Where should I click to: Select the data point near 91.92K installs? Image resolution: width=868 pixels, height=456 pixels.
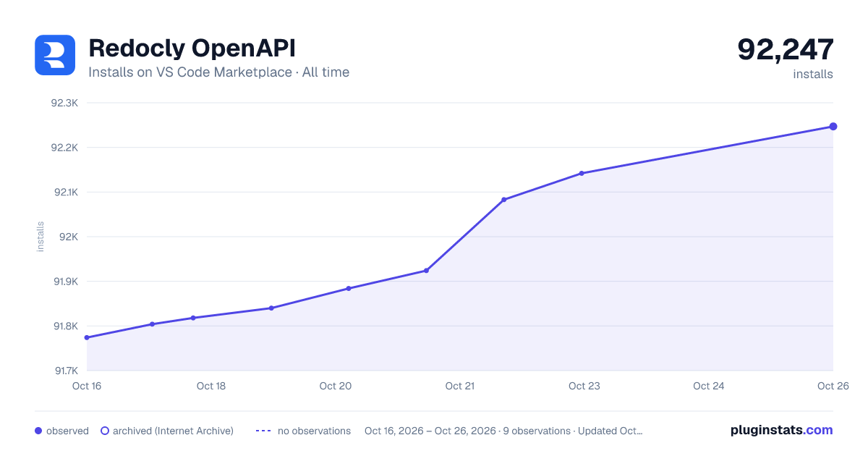426,271
